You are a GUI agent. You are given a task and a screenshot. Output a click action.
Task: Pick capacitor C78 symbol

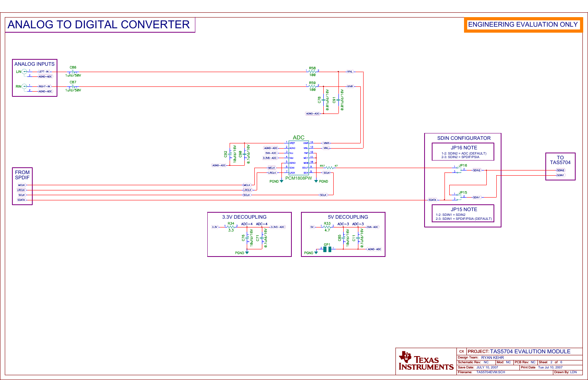click(x=323, y=100)
